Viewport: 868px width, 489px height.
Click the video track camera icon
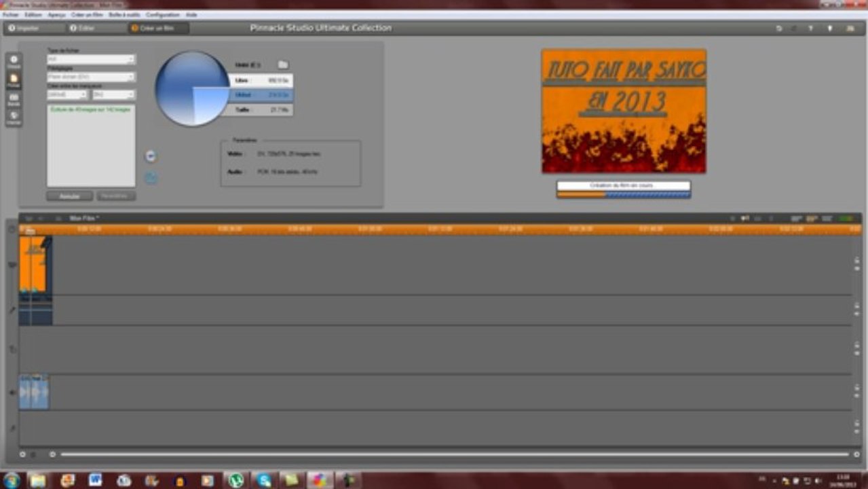pyautogui.click(x=12, y=264)
